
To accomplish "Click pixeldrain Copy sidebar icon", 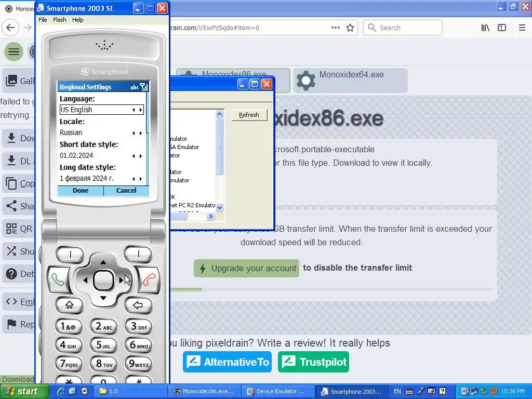I will tap(11, 183).
